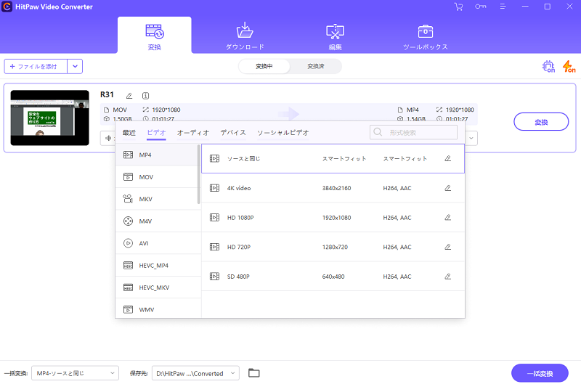Click the 4K video film icon
This screenshot has height=392, width=581.
214,188
